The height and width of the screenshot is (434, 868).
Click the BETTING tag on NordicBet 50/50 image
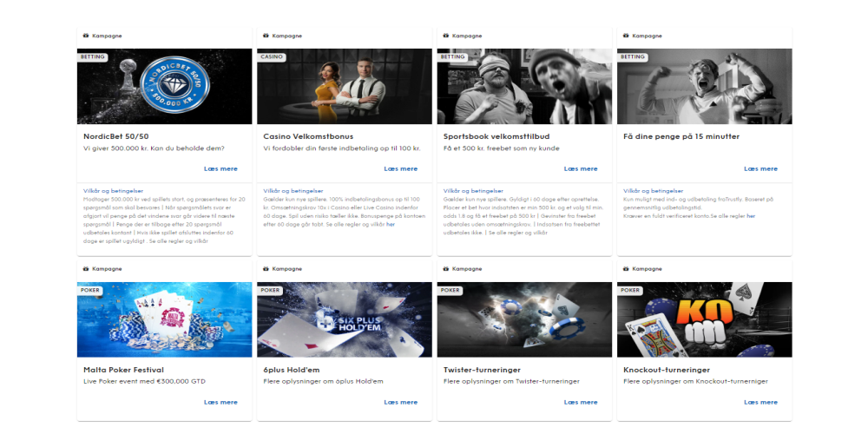click(x=92, y=57)
